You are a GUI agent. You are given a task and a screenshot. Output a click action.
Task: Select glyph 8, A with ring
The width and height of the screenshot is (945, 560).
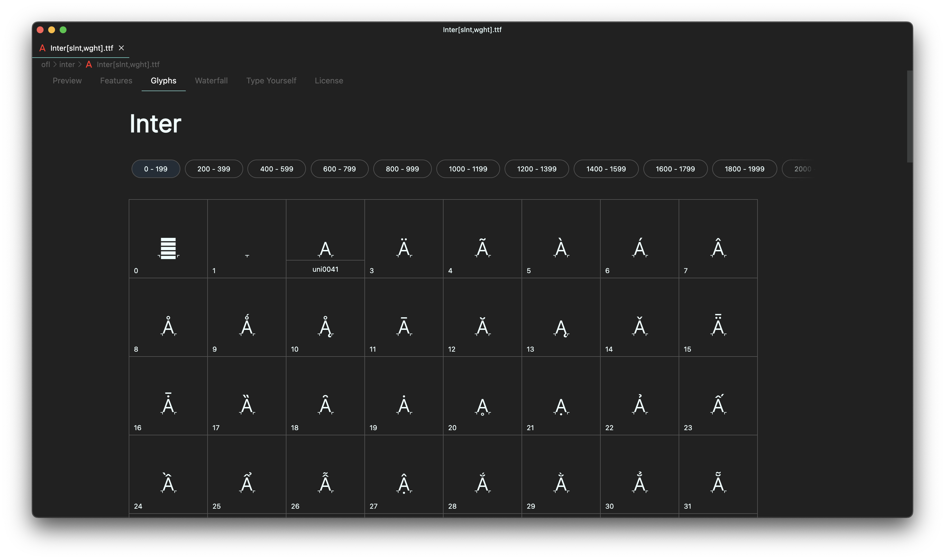pyautogui.click(x=168, y=317)
